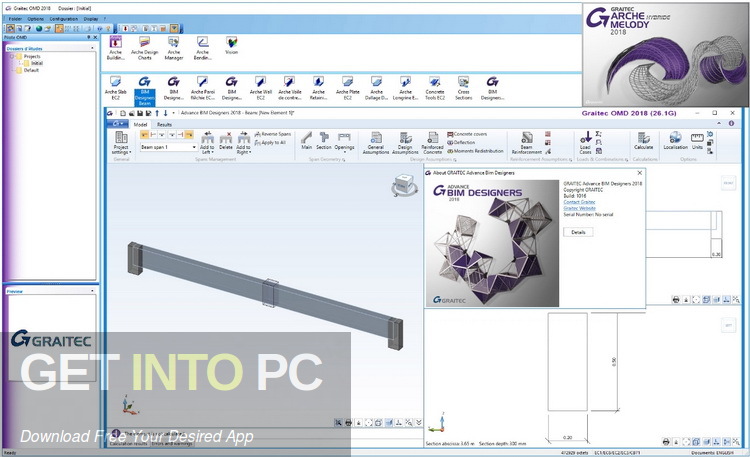Image resolution: width=750 pixels, height=457 pixels.
Task: Open the Options menu
Action: pos(35,19)
